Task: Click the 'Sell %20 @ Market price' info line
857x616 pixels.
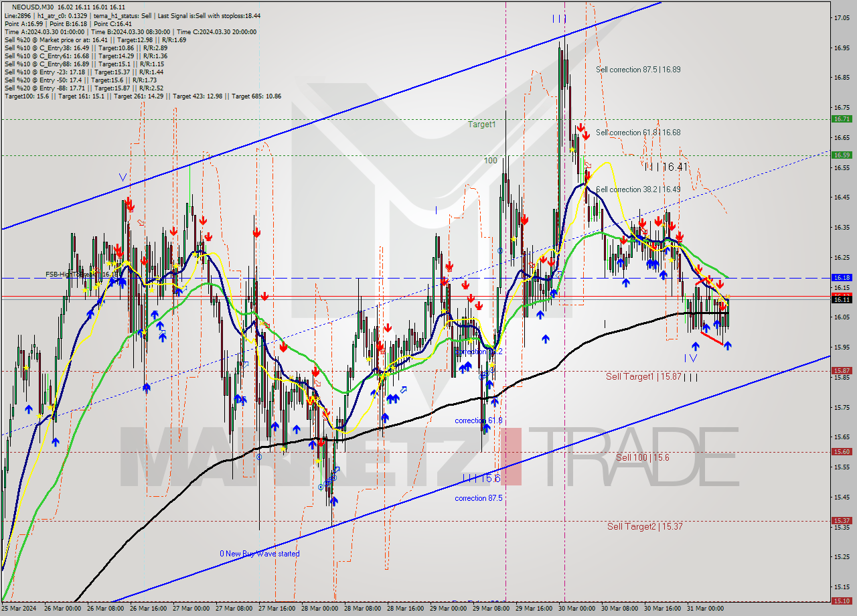Action: pos(95,40)
